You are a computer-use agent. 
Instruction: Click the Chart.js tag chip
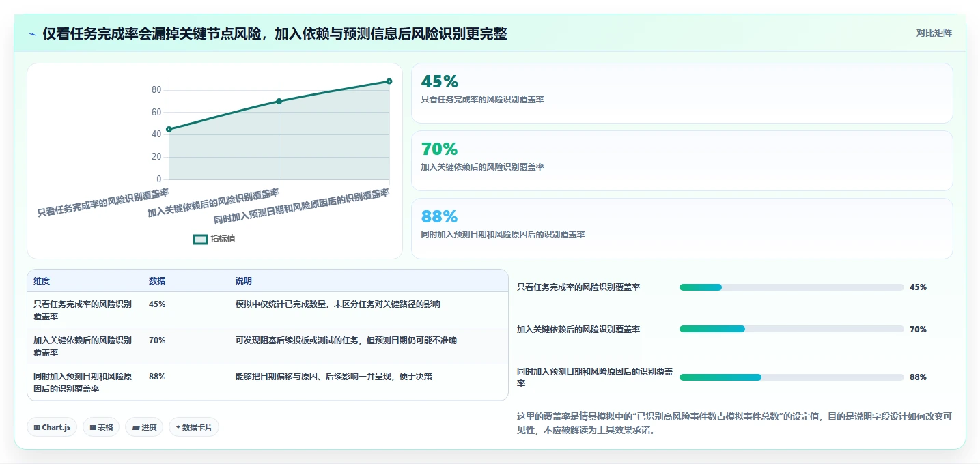(52, 427)
